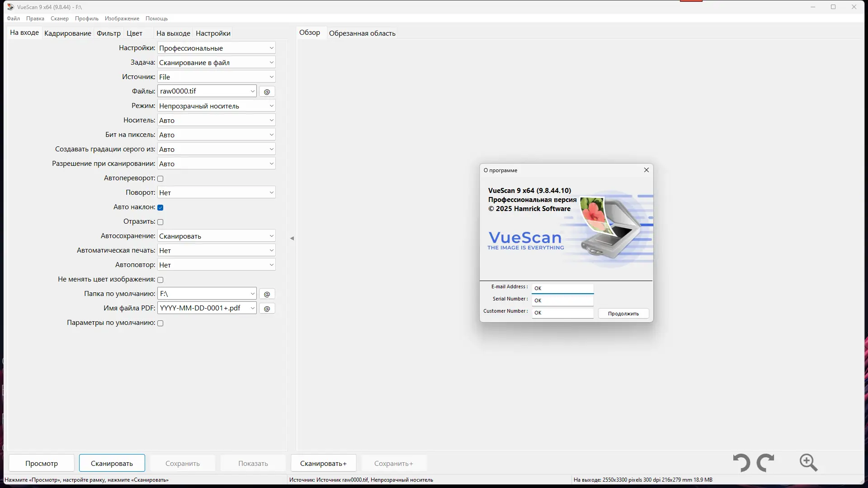Enable the Отразить checkbox
Viewport: 868px width, 488px height.
pos(160,222)
